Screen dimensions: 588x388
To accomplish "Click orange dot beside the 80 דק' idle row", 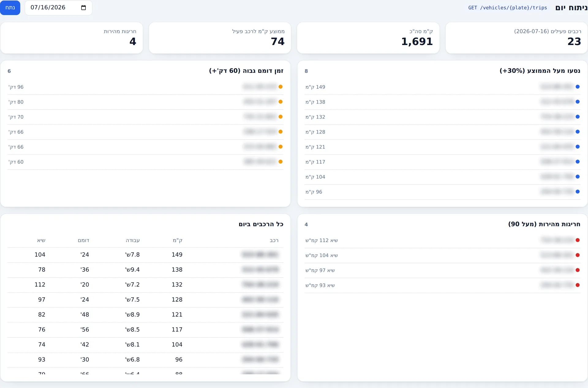I will click(281, 102).
